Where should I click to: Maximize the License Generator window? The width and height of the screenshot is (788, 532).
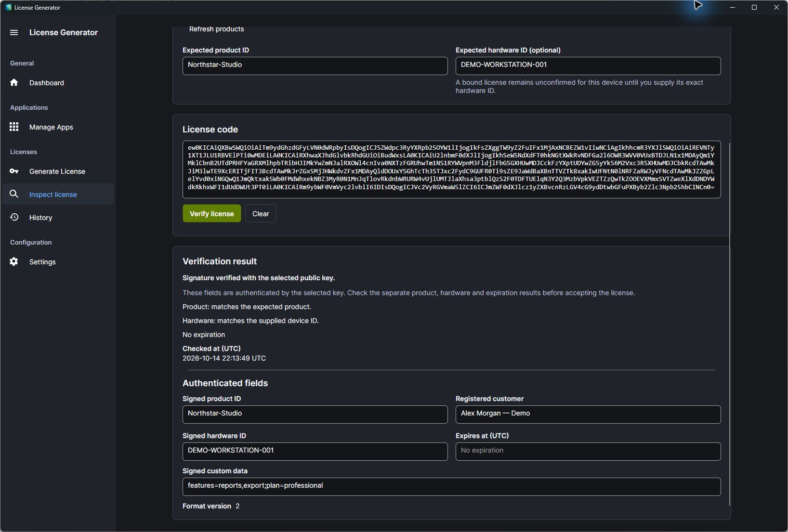[x=754, y=7]
